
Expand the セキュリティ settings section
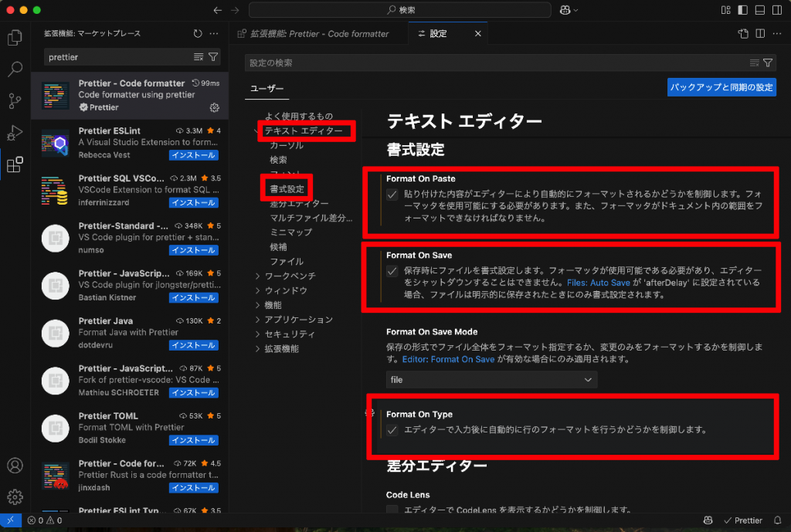257,334
